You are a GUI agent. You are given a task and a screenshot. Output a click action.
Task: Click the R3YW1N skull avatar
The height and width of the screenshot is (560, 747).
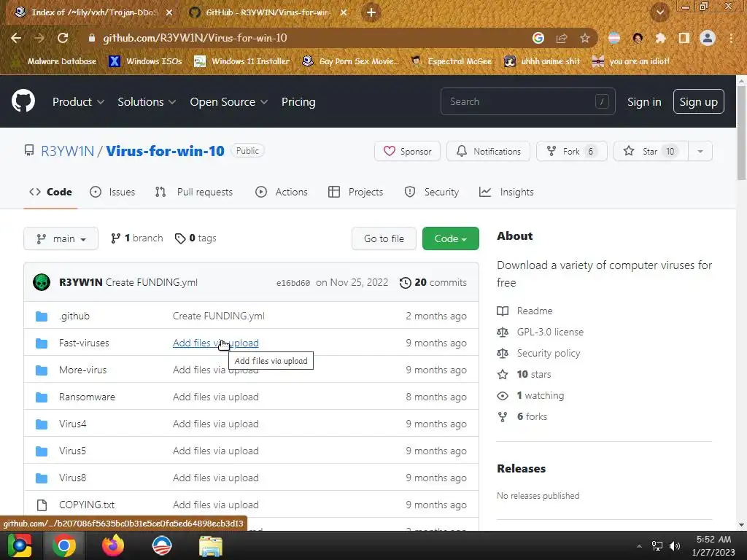42,282
